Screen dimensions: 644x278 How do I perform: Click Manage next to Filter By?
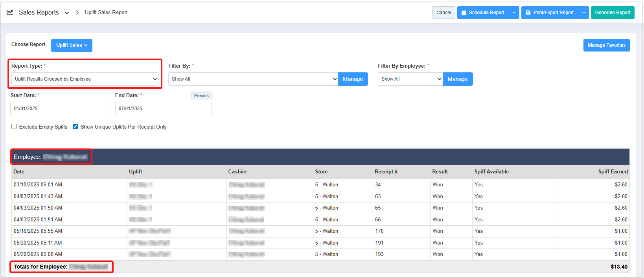(353, 79)
